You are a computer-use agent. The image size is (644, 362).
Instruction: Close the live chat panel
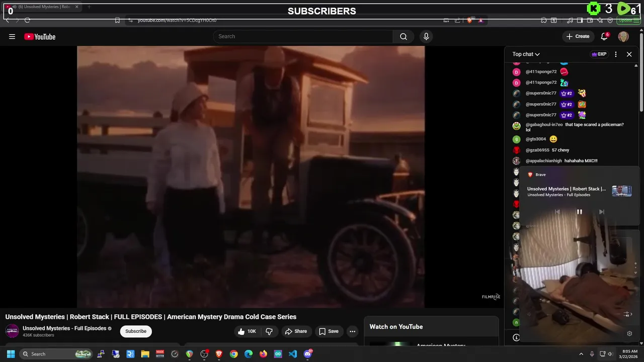pyautogui.click(x=629, y=54)
